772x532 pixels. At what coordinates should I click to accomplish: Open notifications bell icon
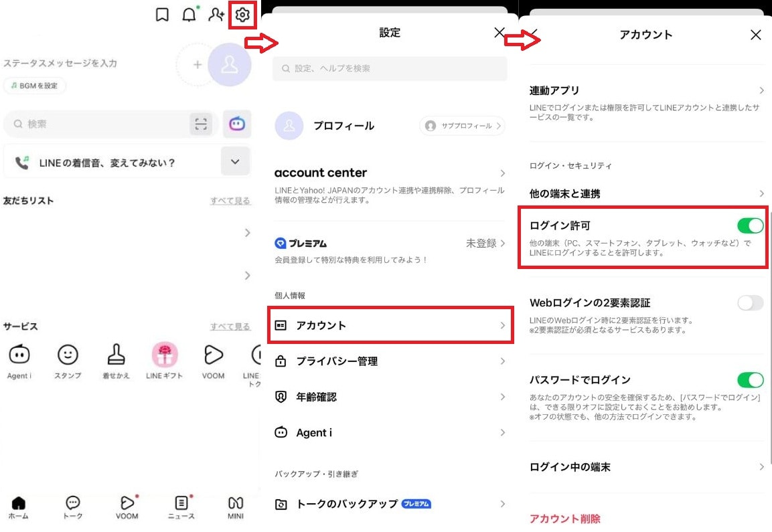(x=189, y=15)
